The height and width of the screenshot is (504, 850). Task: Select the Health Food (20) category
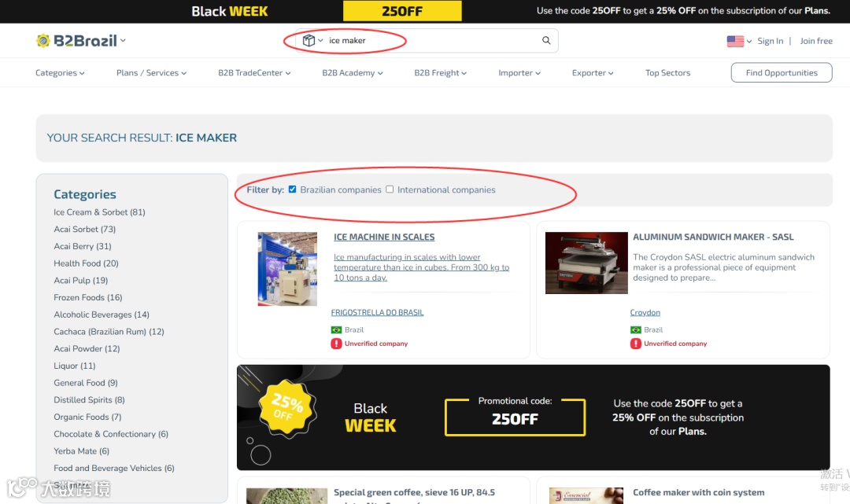(86, 263)
